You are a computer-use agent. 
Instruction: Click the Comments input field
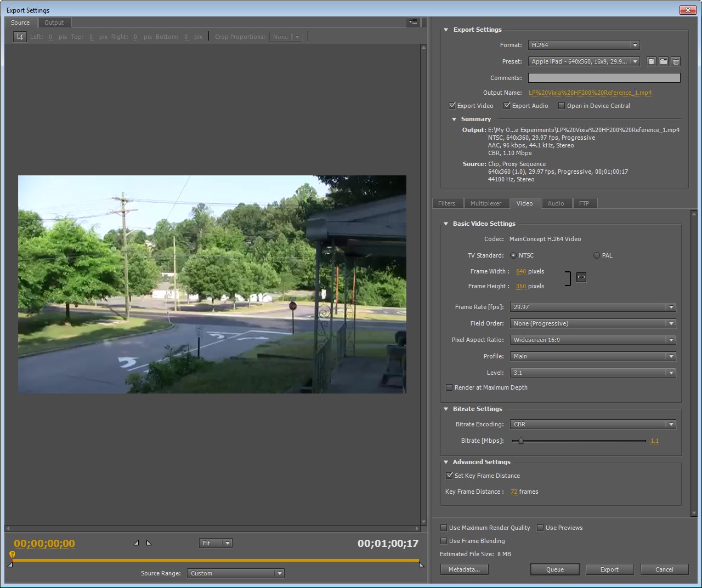(x=604, y=78)
